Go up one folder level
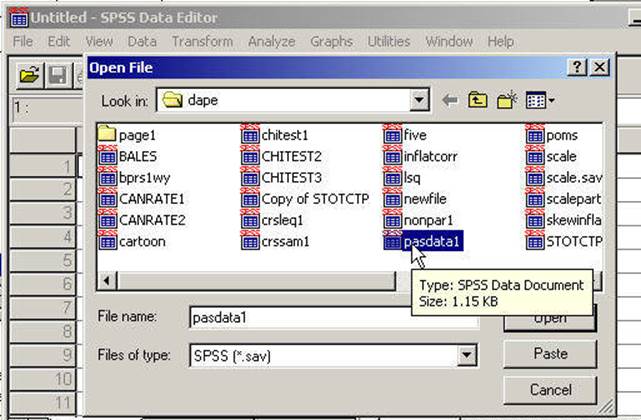This screenshot has width=641, height=420. [x=477, y=100]
